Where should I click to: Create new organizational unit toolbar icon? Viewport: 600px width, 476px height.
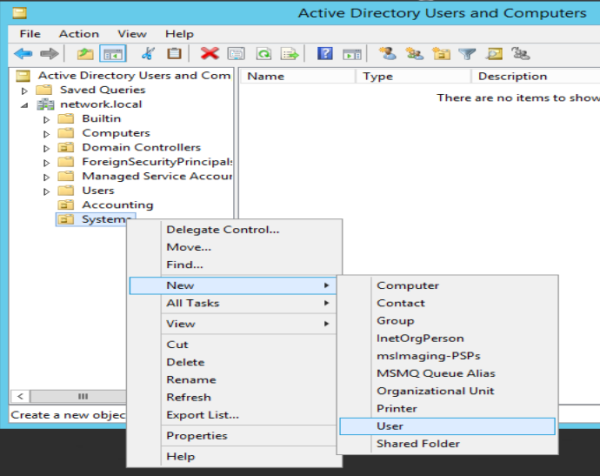pyautogui.click(x=441, y=54)
